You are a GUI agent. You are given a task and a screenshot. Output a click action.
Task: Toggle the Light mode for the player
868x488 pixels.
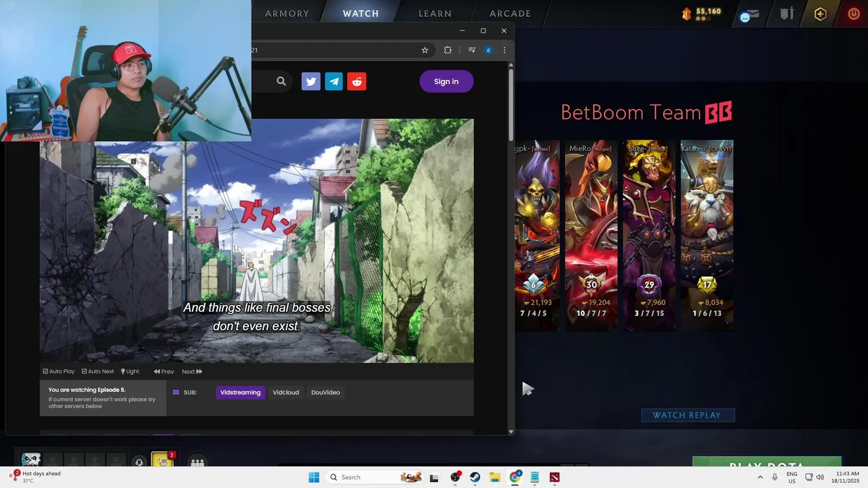point(130,371)
